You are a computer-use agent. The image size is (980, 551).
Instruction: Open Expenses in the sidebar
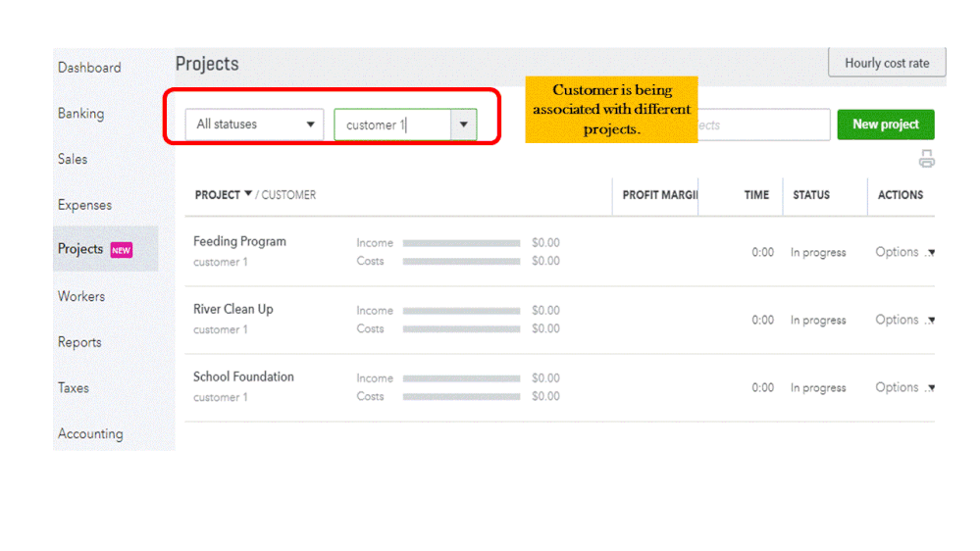tap(84, 205)
